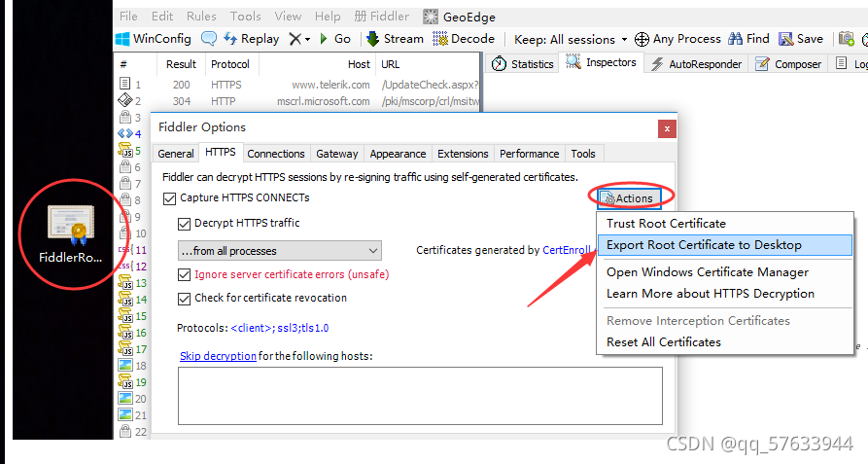Expand the Remove X dropdown arrow
This screenshot has height=464, width=868.
pos(308,39)
